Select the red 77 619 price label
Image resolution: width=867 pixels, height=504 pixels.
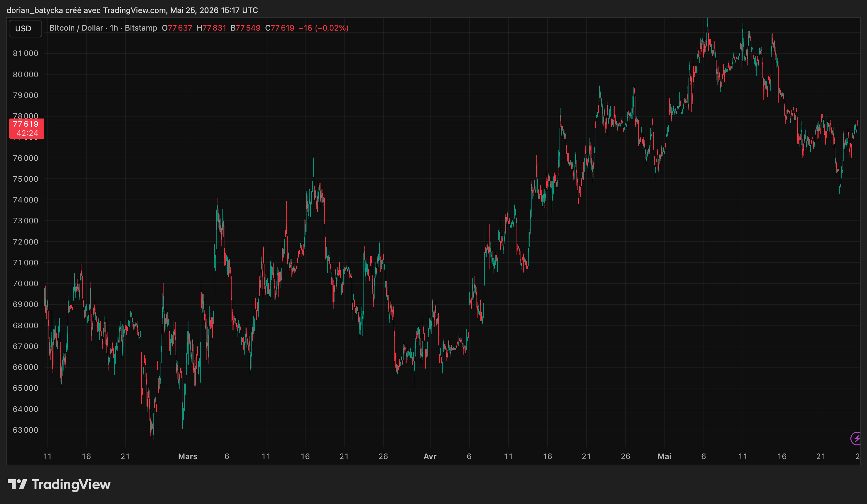(x=26, y=124)
